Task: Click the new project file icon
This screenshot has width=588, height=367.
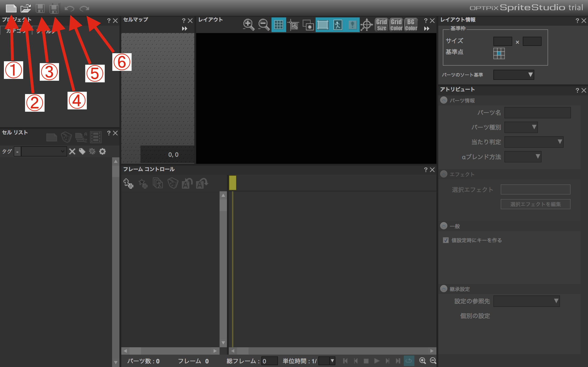Action: (x=11, y=8)
